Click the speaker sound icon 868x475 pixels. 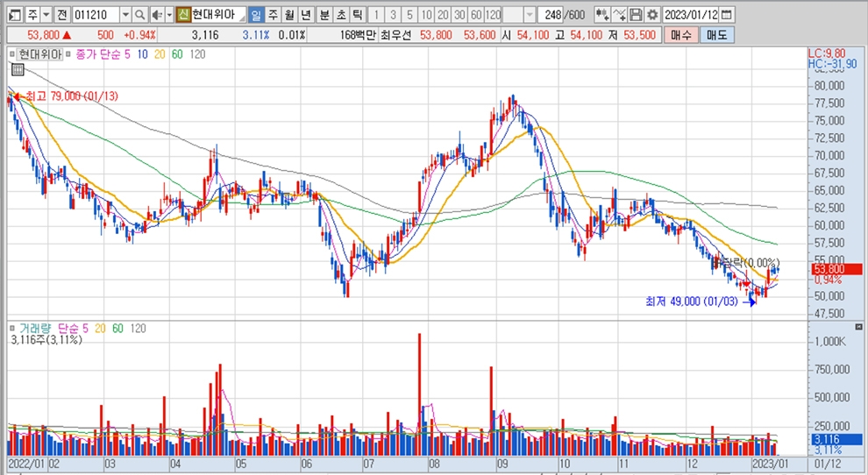[x=155, y=15]
